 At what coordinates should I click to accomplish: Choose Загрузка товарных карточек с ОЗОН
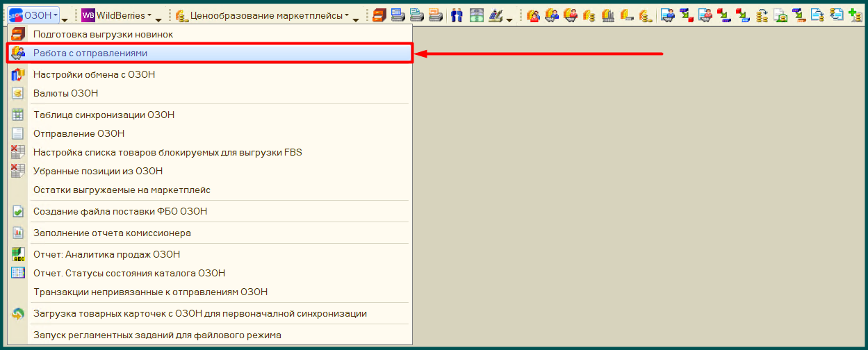[x=209, y=313]
